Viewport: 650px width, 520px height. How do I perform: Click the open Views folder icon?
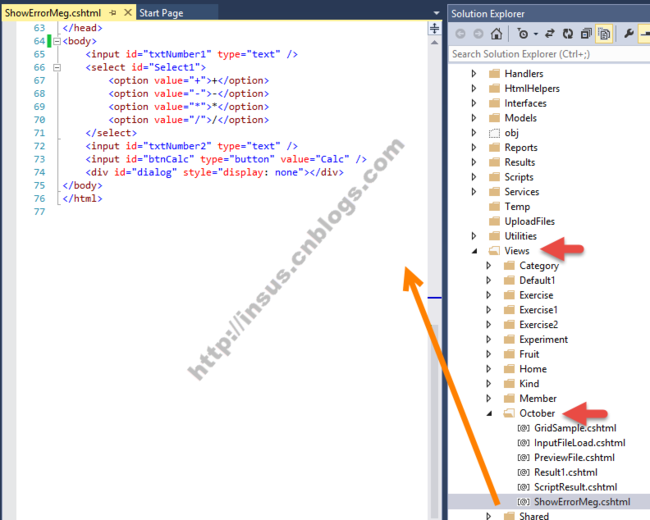(x=494, y=251)
